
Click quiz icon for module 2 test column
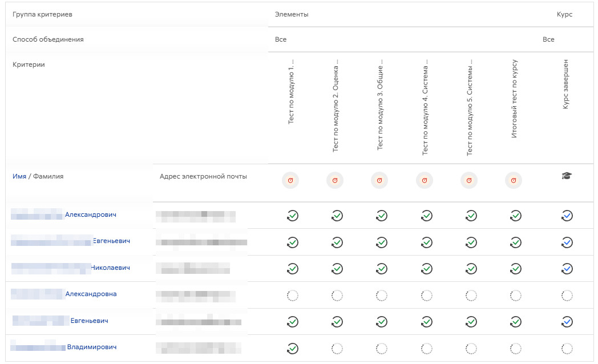click(335, 180)
